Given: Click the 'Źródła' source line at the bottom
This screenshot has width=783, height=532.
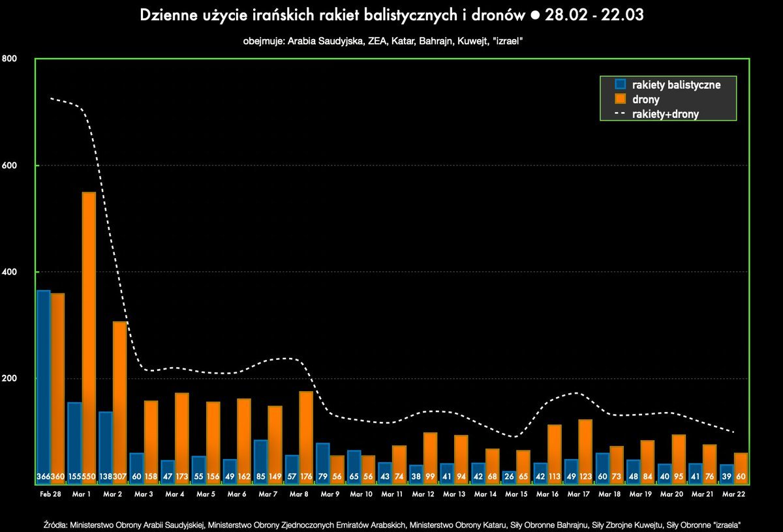Looking at the screenshot, I should [x=392, y=524].
